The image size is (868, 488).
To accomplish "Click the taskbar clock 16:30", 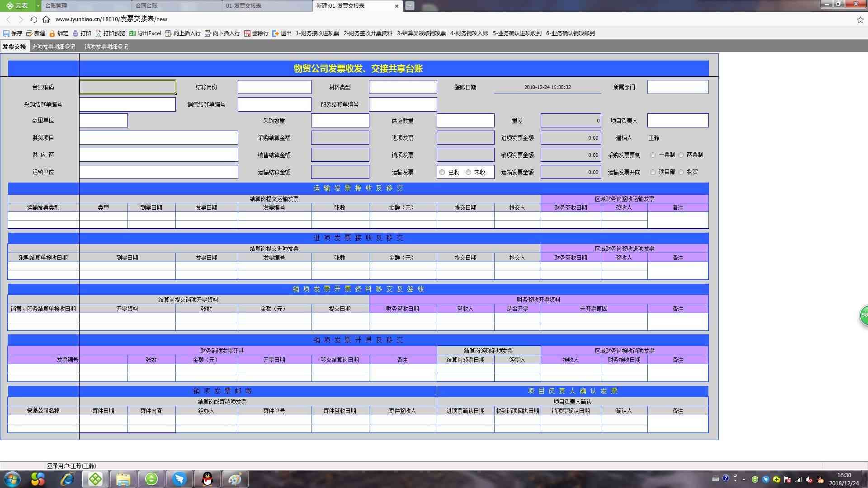I will (844, 475).
